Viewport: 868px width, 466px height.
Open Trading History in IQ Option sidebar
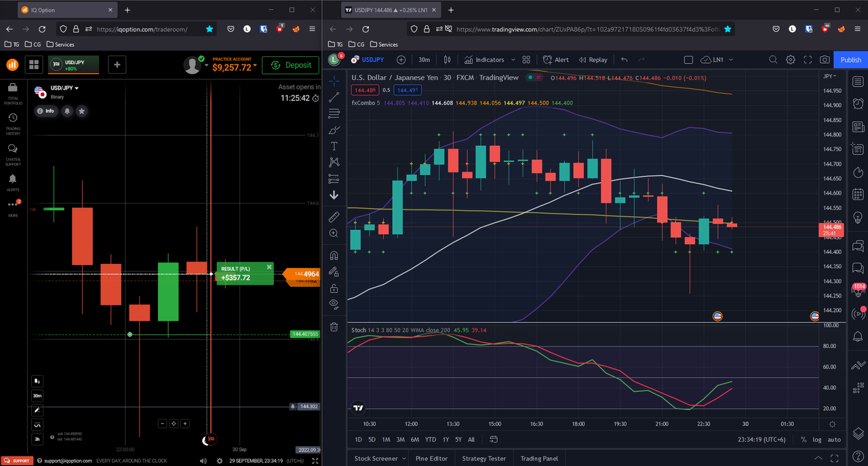point(13,124)
